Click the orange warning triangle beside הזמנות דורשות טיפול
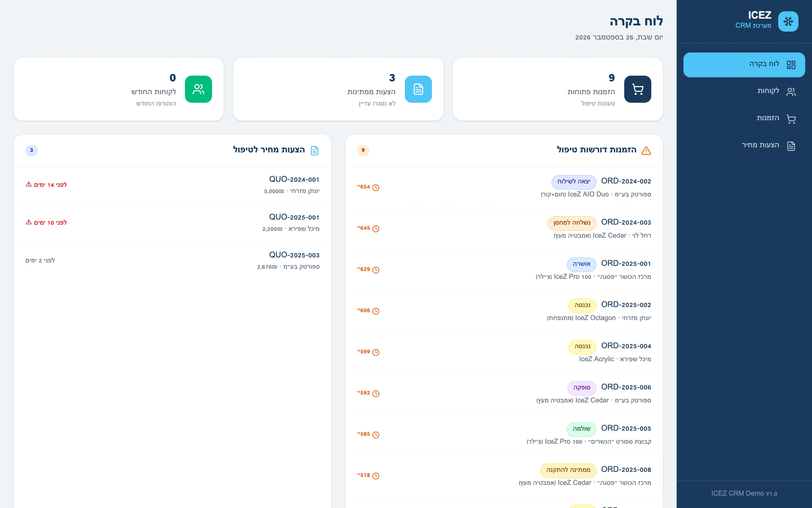 tap(646, 150)
